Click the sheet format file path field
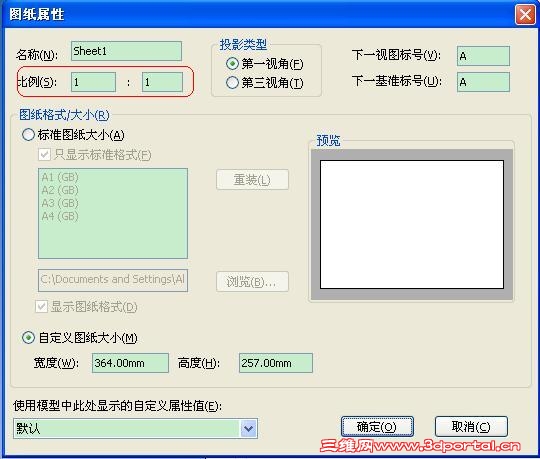The image size is (540, 459). [x=113, y=280]
